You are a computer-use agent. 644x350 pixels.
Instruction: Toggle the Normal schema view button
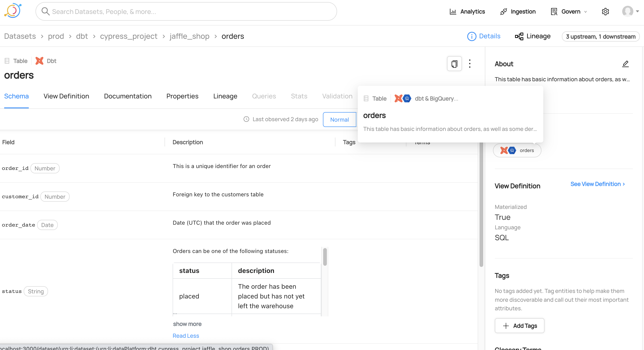(339, 120)
